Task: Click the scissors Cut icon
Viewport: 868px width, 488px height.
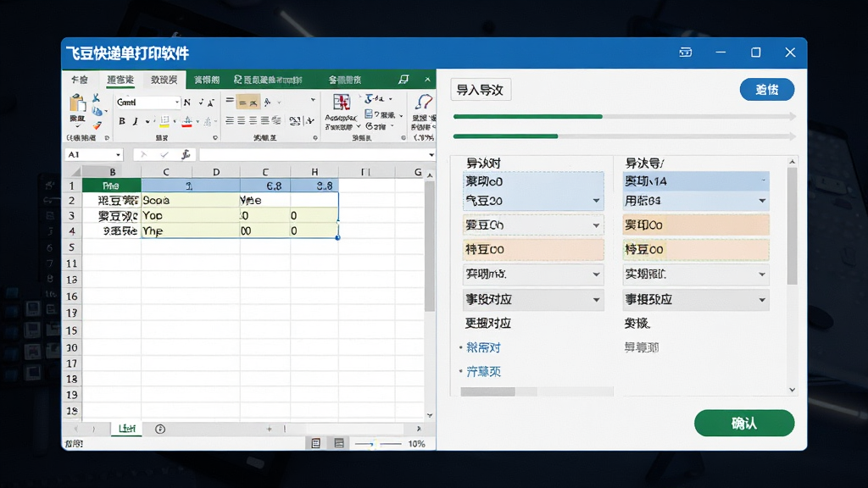Action: (x=96, y=98)
